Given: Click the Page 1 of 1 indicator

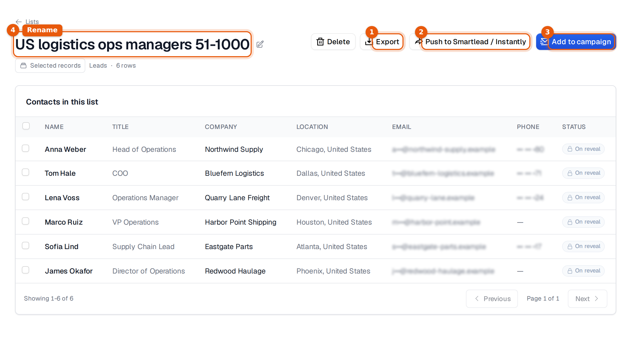Looking at the screenshot, I should click(x=543, y=298).
